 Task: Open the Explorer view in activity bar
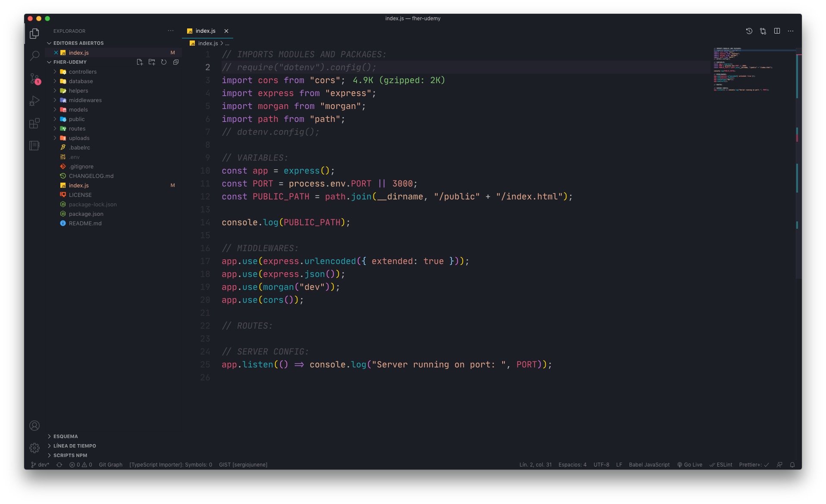(x=34, y=34)
